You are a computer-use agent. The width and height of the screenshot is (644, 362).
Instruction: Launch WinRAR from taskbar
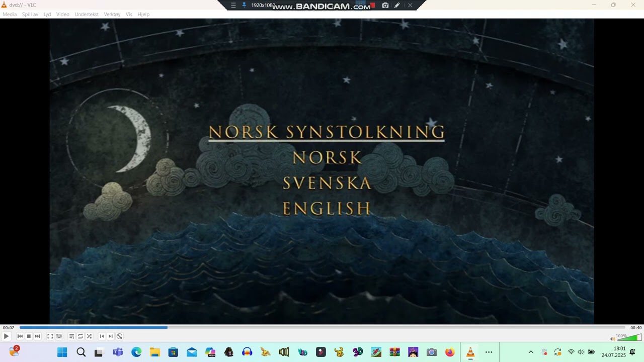pyautogui.click(x=395, y=352)
